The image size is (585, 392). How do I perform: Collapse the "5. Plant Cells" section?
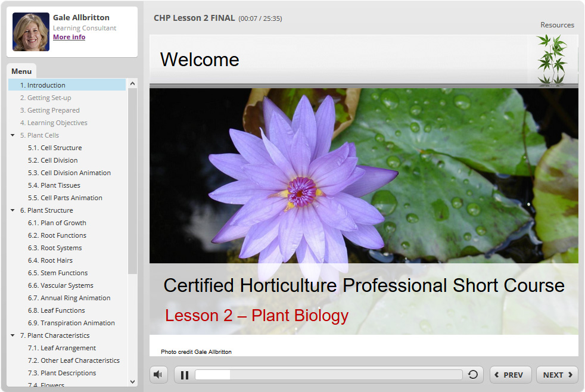pos(13,135)
